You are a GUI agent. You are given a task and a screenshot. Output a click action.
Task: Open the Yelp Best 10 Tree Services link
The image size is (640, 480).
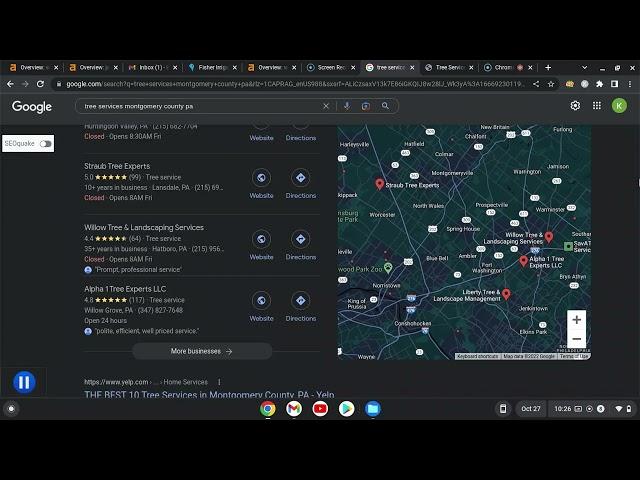point(208,395)
